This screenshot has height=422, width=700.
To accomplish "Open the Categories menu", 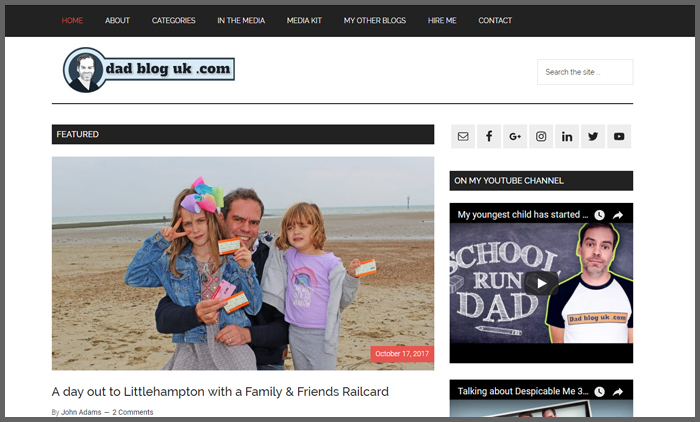I will tap(173, 21).
